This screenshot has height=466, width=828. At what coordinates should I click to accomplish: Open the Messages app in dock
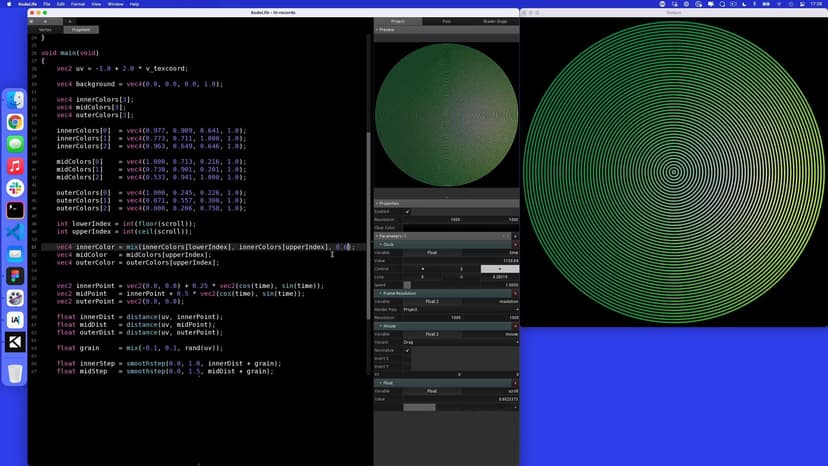[x=15, y=144]
